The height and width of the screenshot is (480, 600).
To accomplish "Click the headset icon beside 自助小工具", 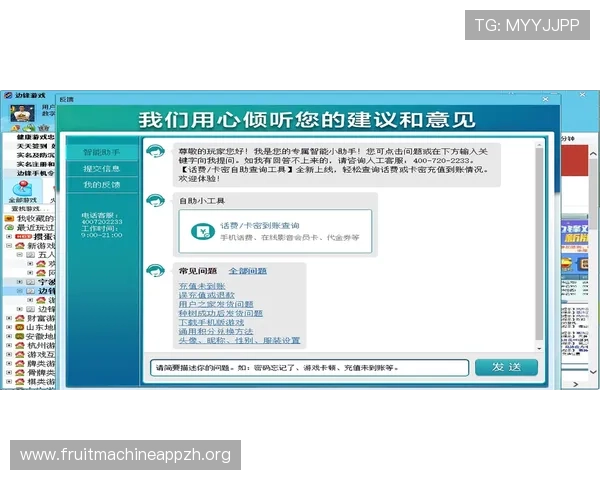I will [155, 200].
